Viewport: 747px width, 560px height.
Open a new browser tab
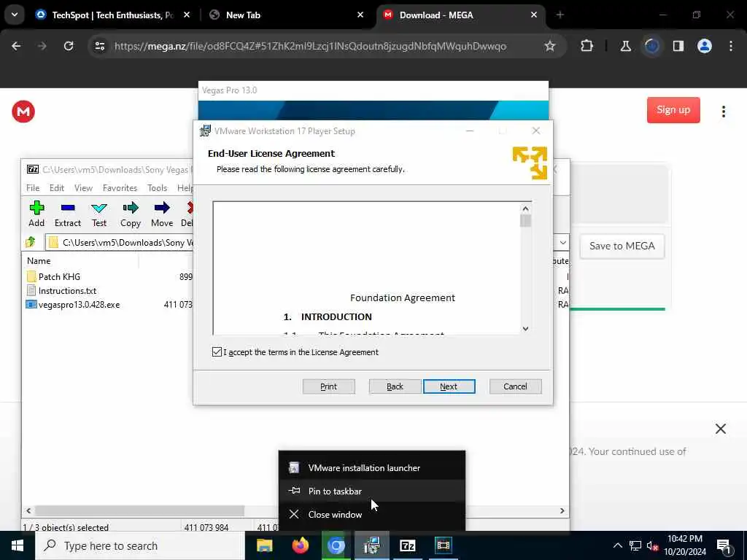tap(560, 15)
